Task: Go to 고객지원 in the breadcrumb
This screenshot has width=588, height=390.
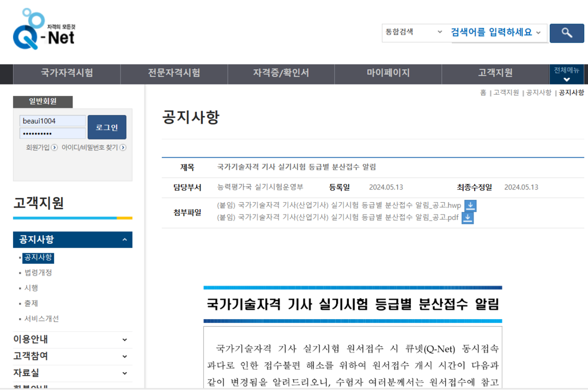Action: pos(506,93)
